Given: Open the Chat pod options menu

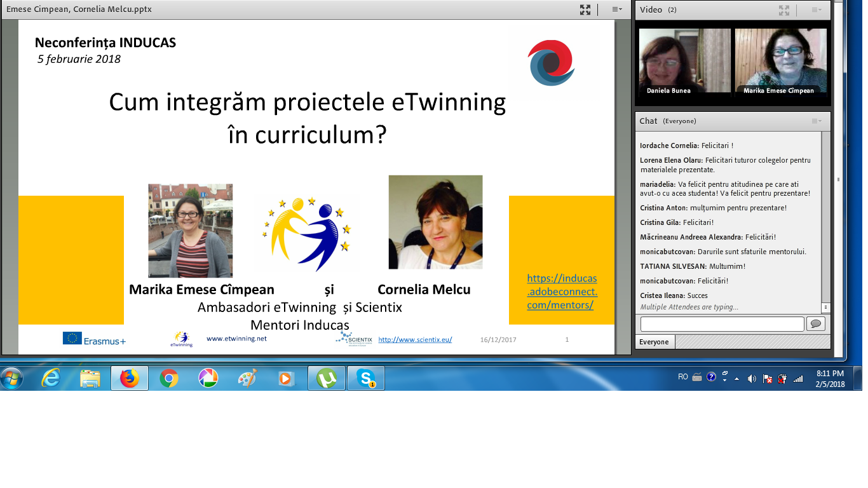Looking at the screenshot, I should 816,121.
